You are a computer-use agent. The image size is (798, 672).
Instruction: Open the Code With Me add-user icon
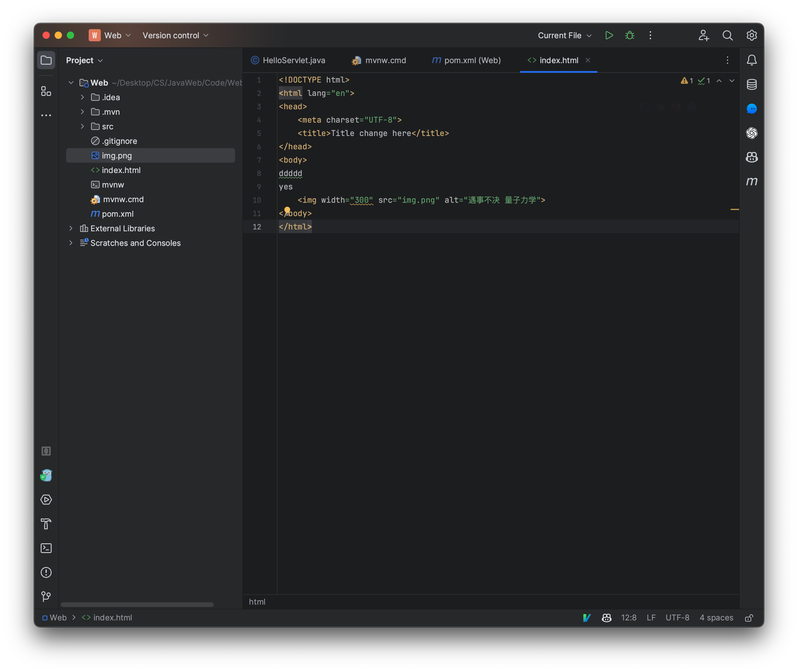[x=704, y=36]
